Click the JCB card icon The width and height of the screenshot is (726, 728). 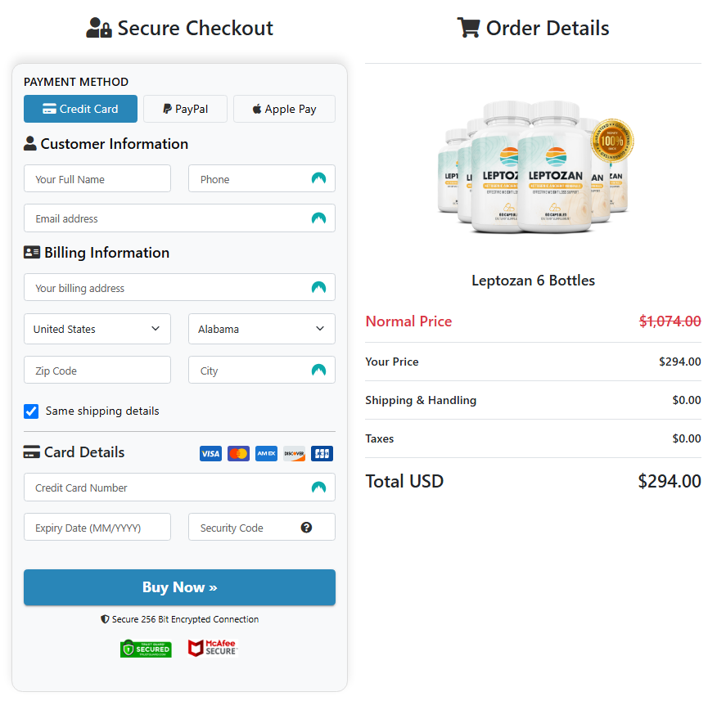(322, 453)
